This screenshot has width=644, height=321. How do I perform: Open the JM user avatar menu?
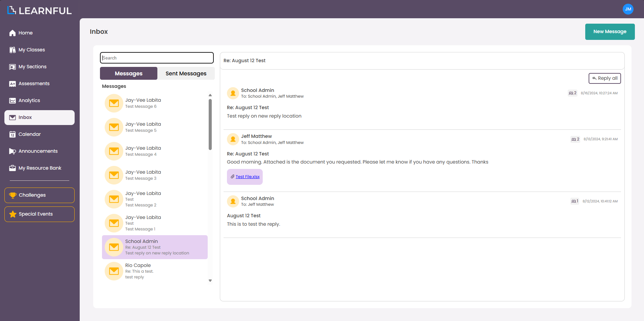(628, 9)
